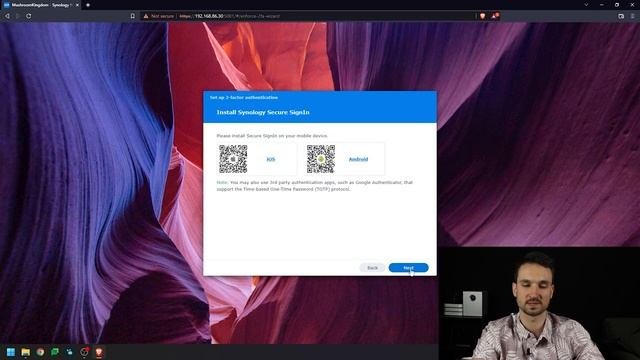Go back in the browser
The image size is (640, 360).
click(7, 16)
